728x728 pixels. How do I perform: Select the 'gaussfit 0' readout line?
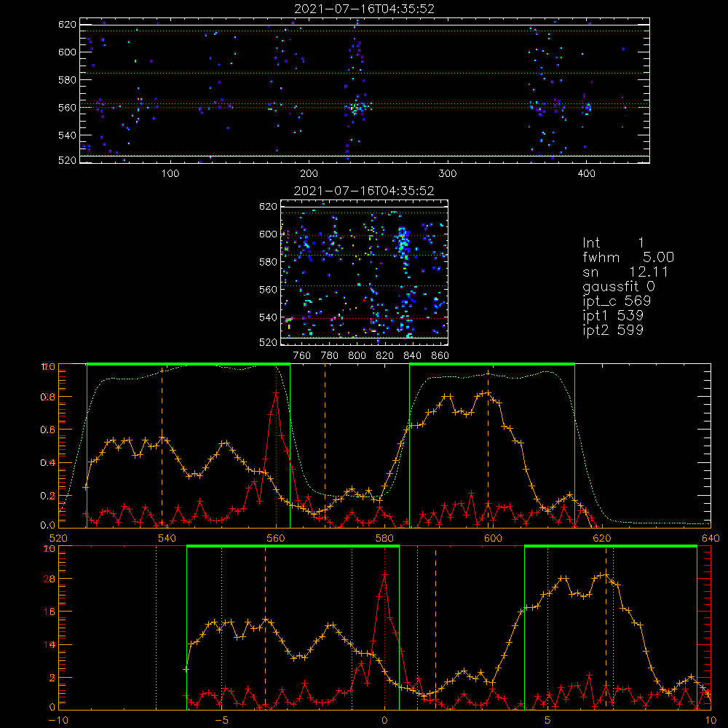[619, 286]
